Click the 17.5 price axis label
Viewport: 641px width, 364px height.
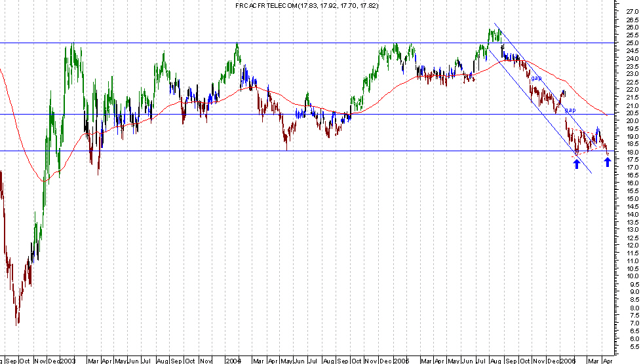(632, 160)
